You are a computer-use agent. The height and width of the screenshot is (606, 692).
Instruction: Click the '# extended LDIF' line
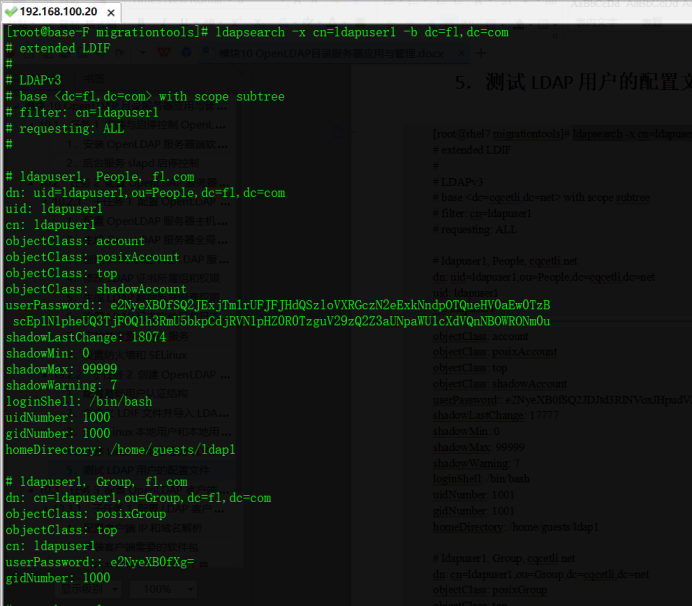tap(58, 48)
